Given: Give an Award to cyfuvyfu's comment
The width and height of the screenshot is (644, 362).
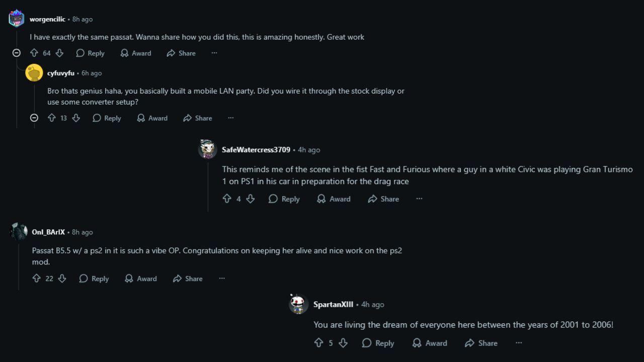Looking at the screenshot, I should tap(152, 118).
